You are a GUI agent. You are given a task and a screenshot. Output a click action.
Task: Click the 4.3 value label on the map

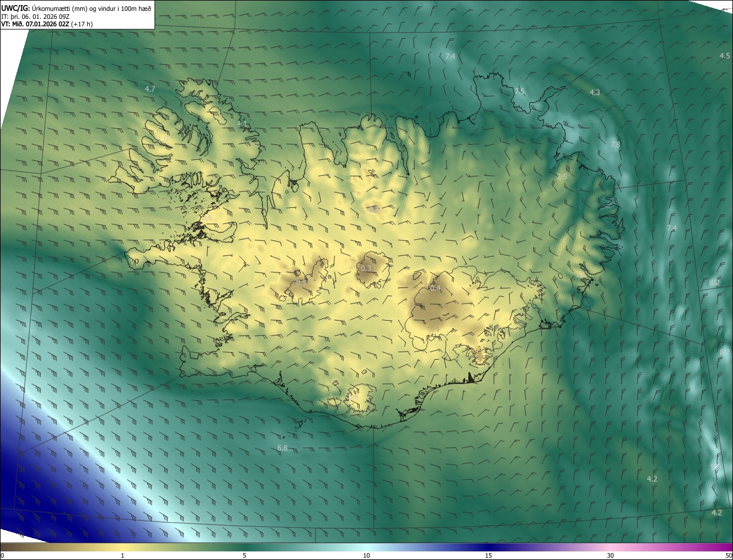pos(595,92)
